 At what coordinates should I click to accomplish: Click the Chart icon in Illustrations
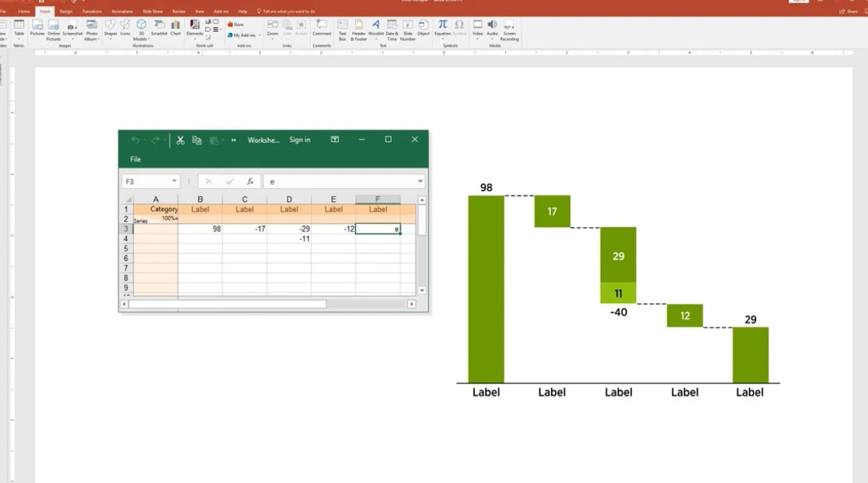175,27
